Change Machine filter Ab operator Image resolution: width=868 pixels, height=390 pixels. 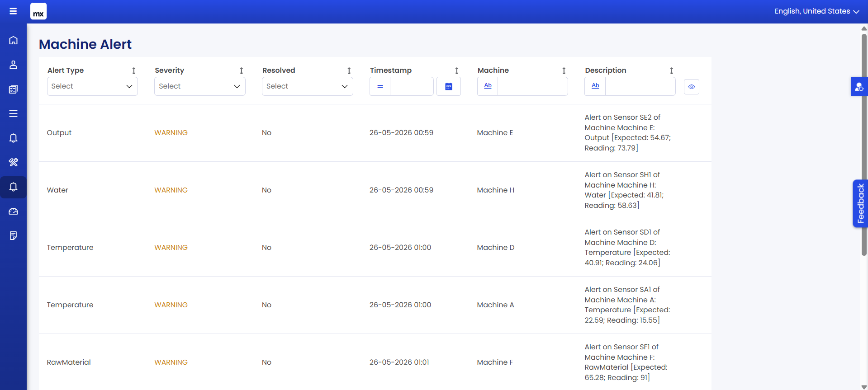[x=488, y=86]
